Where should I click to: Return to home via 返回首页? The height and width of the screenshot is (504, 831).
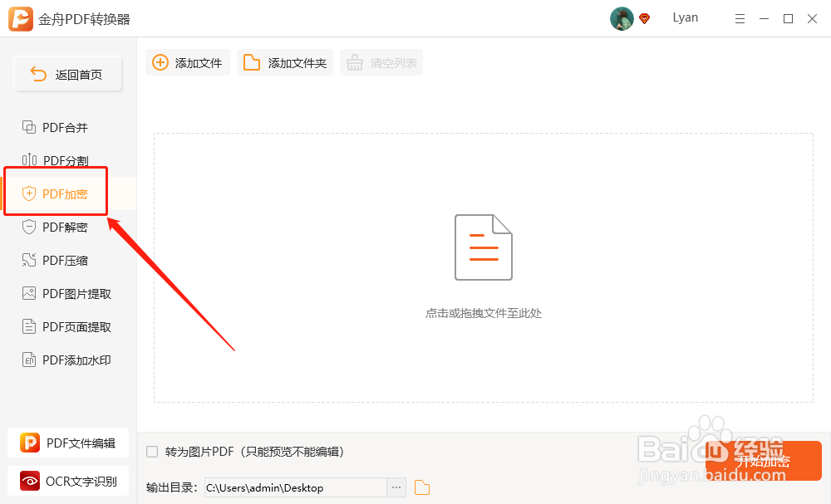pos(67,74)
